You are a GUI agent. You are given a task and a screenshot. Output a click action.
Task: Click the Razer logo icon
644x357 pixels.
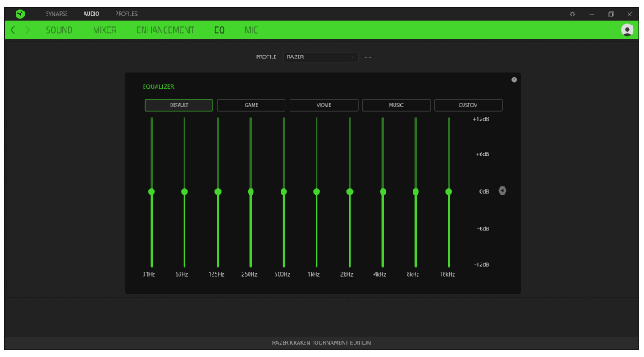(x=20, y=14)
